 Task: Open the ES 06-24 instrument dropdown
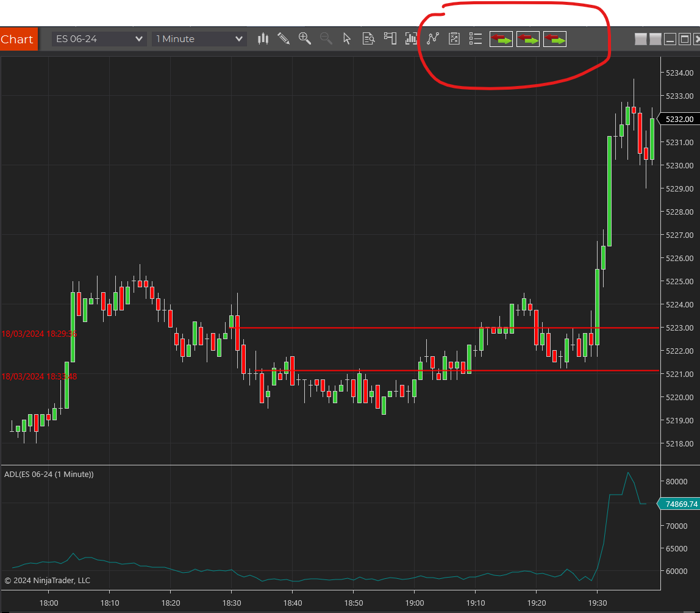coord(99,39)
